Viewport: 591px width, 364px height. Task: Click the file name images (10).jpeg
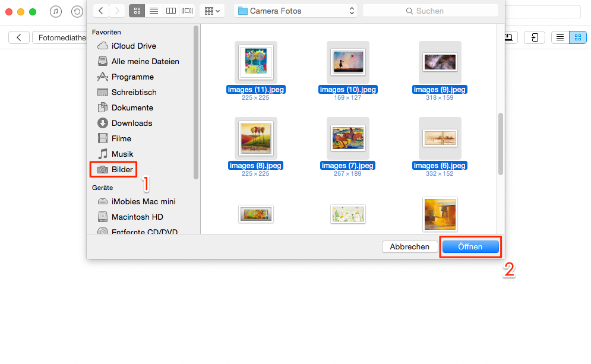click(348, 90)
